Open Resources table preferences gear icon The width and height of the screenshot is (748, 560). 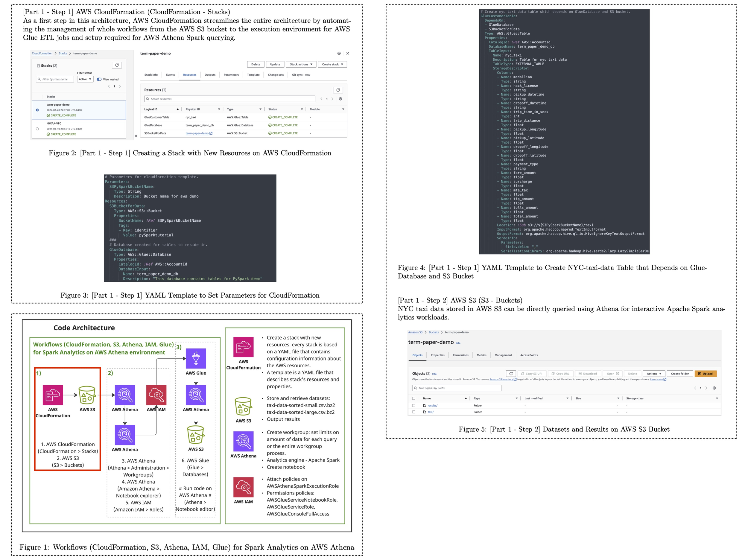(340, 99)
